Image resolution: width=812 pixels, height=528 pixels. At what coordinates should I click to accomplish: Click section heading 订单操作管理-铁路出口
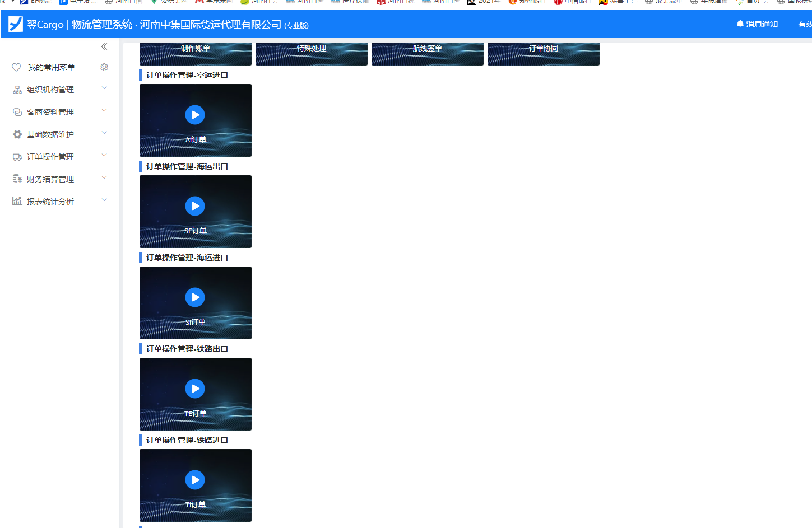[x=187, y=349]
